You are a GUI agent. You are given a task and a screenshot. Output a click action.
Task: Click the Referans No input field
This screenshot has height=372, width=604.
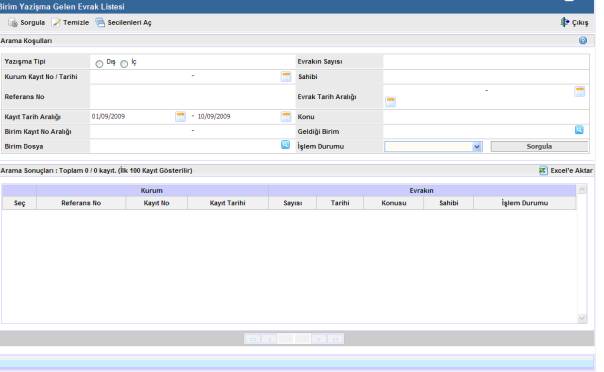(192, 97)
